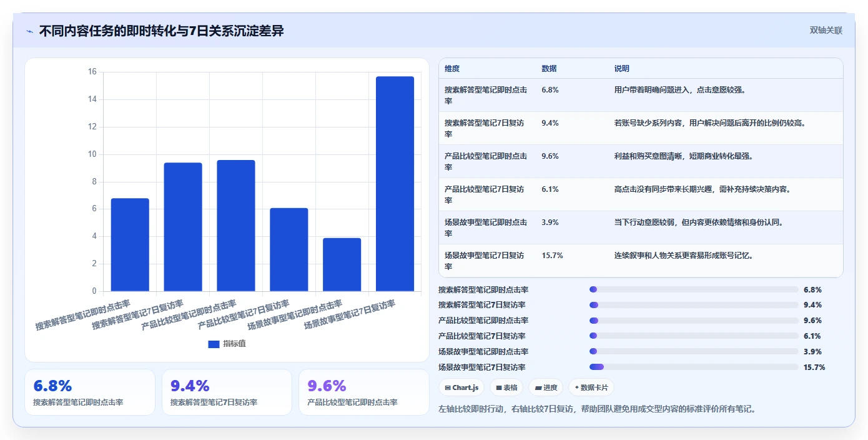Click the purple 9.6% KPI card

click(x=364, y=392)
